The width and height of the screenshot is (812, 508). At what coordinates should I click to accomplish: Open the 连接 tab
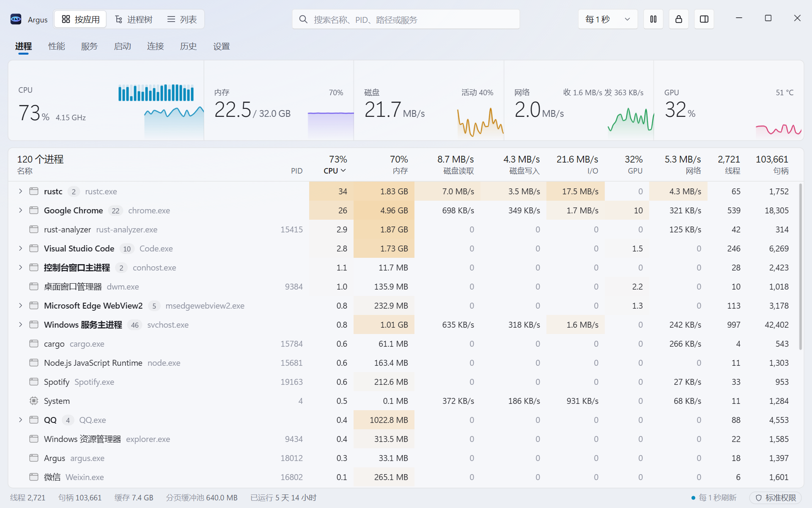click(155, 46)
